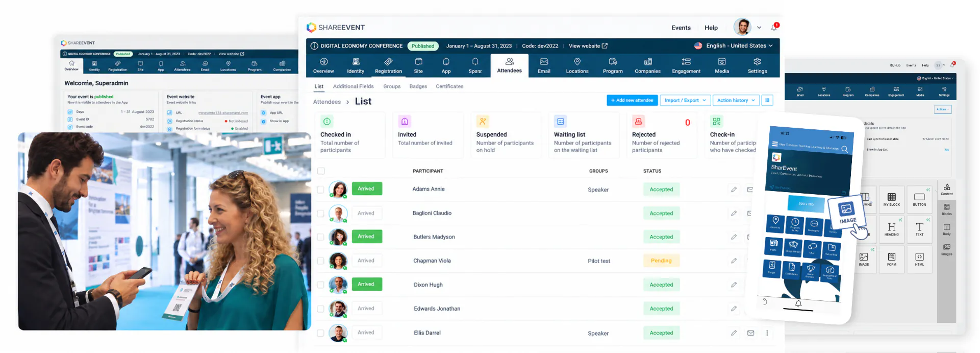Click Help in main window header

point(711,28)
